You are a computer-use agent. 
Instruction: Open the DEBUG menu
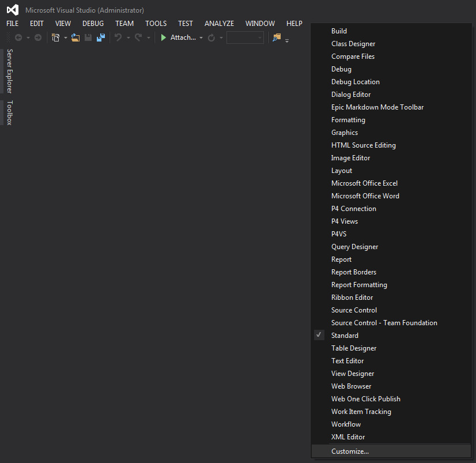[93, 23]
